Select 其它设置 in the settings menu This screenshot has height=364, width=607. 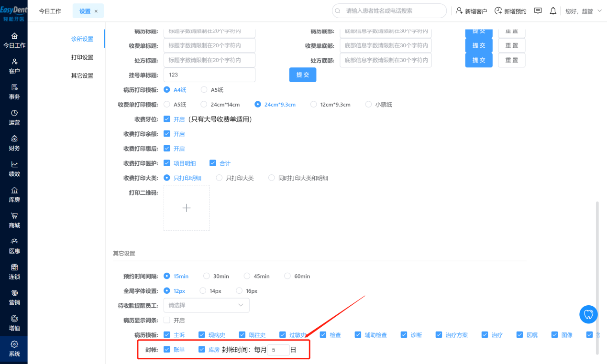[82, 75]
